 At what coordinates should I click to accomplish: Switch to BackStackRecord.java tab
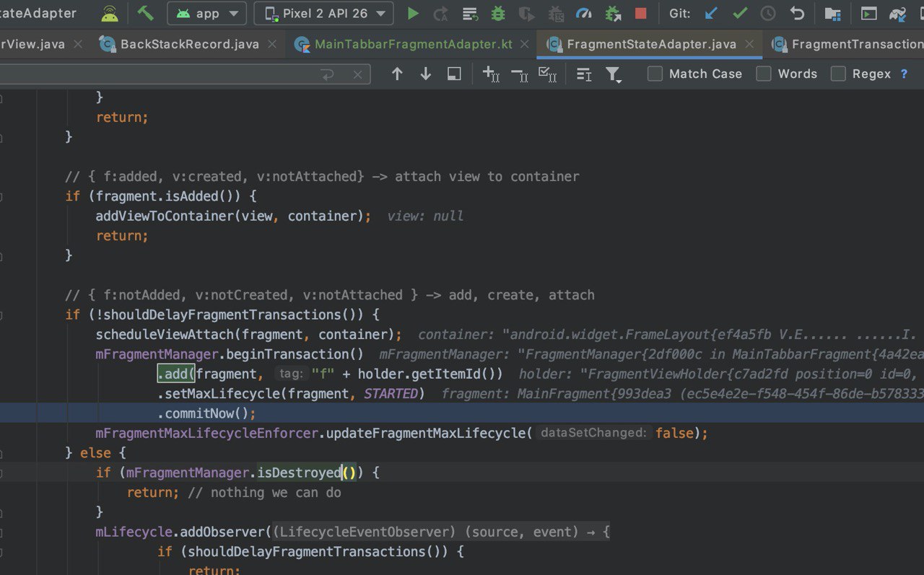(x=189, y=44)
